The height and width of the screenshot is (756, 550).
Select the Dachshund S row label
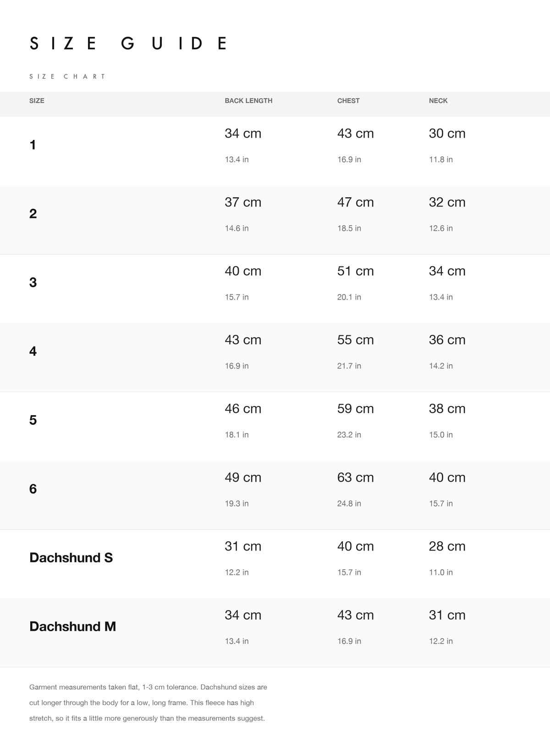(71, 558)
